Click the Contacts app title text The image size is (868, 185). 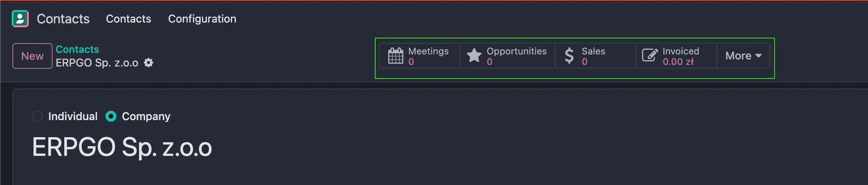(x=63, y=18)
